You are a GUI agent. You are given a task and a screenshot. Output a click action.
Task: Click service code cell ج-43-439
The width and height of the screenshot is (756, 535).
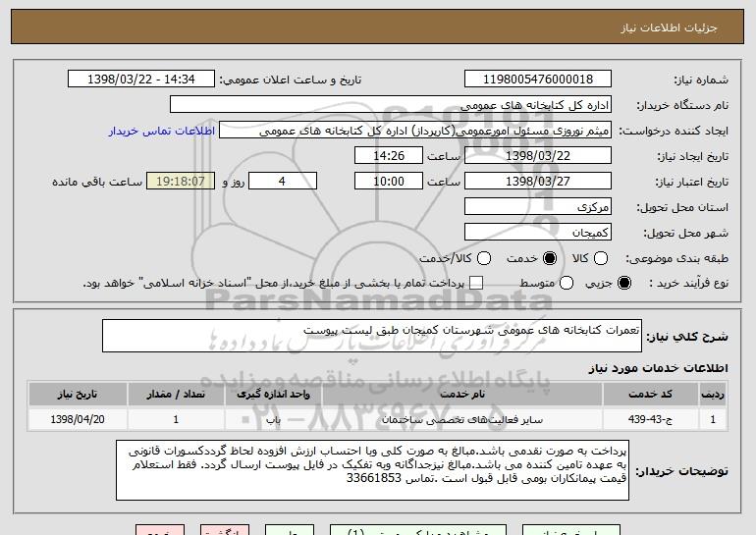pos(650,419)
